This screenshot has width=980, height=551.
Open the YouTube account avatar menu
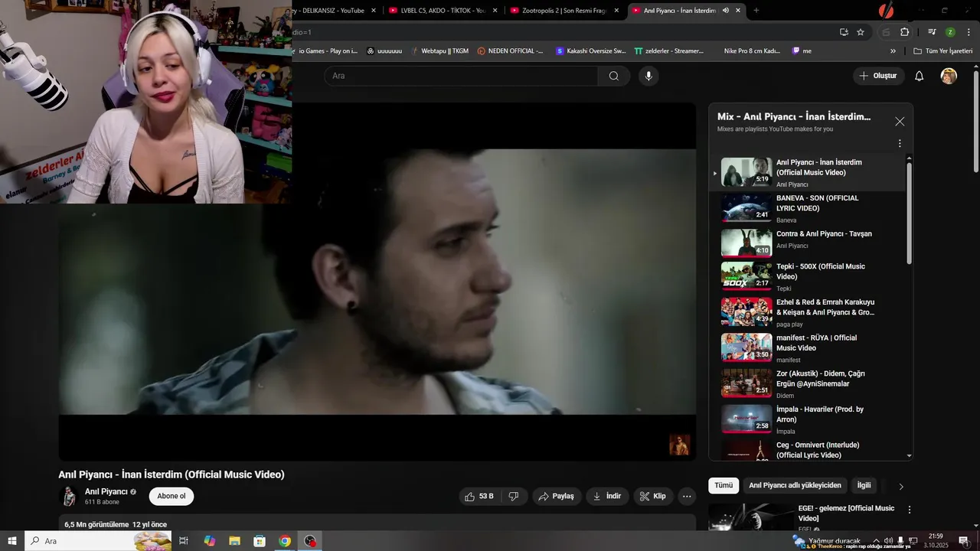point(949,76)
